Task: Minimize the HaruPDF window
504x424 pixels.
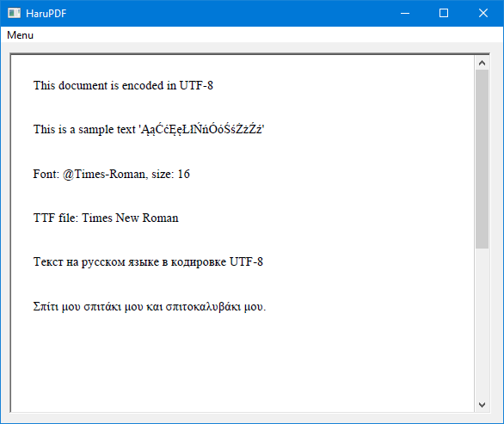Action: (405, 13)
